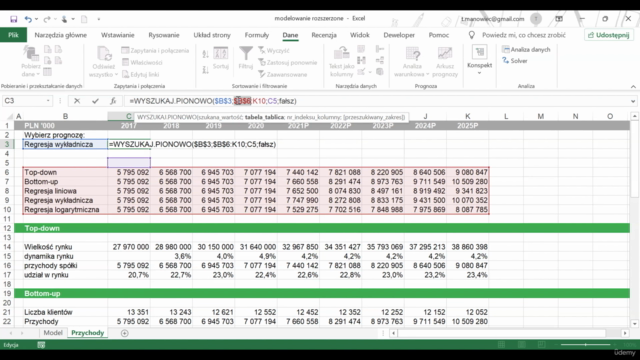The image size is (640, 360).
Task: Open Odśwież wszystko dropdown arrow
Action: pyautogui.click(x=116, y=74)
